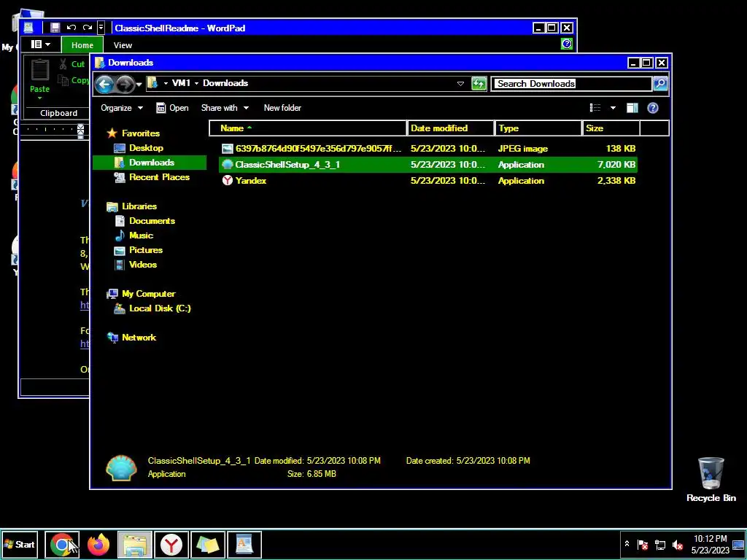Image resolution: width=747 pixels, height=560 pixels.
Task: Select the JPEG image file 6397b8764d90f...
Action: [x=428, y=149]
